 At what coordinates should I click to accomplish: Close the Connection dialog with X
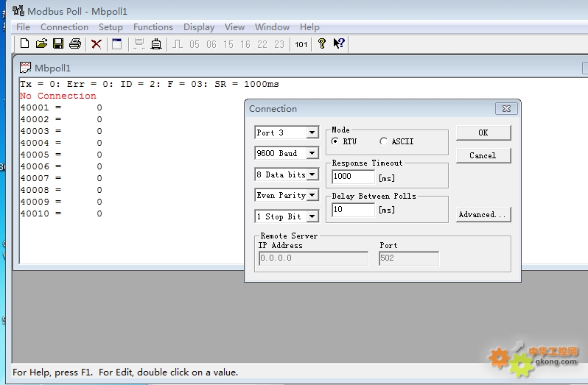(506, 109)
